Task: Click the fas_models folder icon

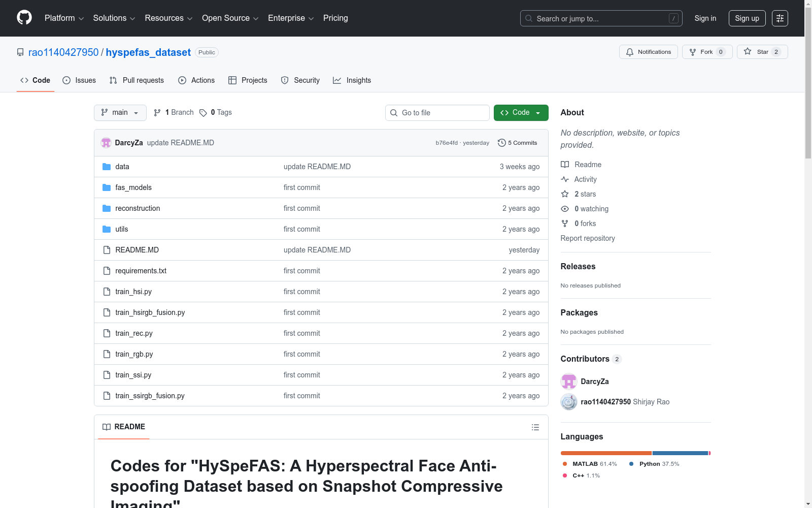Action: pos(107,187)
